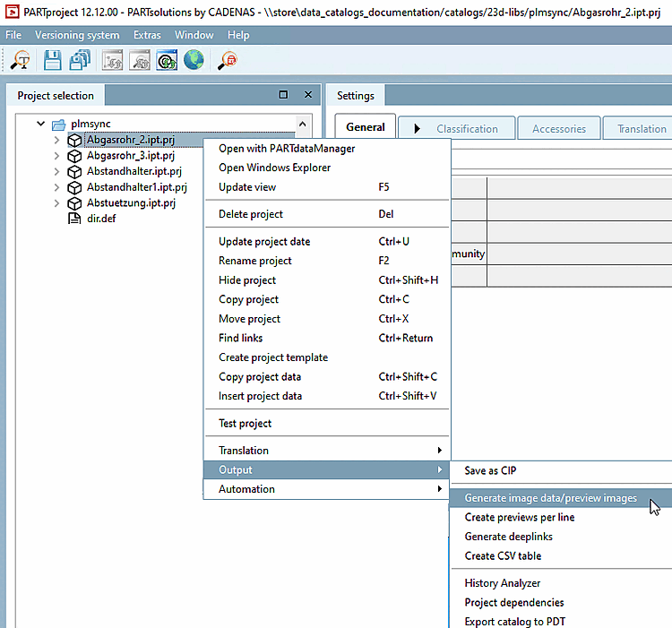This screenshot has width=672, height=628.
Task: Choose Copy project data
Action: click(x=326, y=376)
